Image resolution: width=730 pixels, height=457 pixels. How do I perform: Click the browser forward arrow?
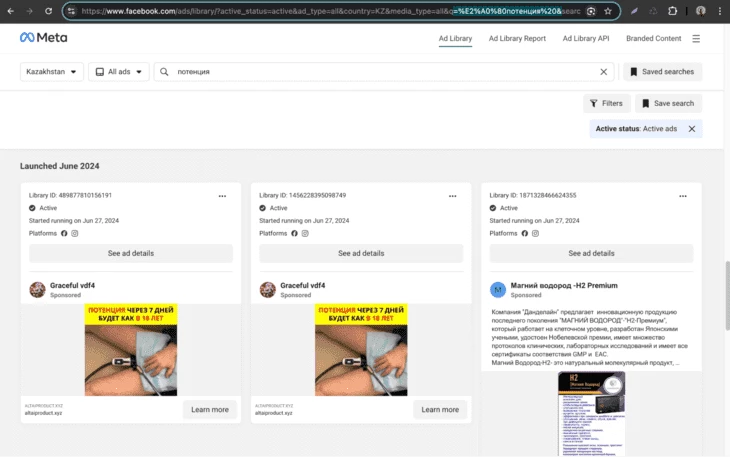coord(29,11)
